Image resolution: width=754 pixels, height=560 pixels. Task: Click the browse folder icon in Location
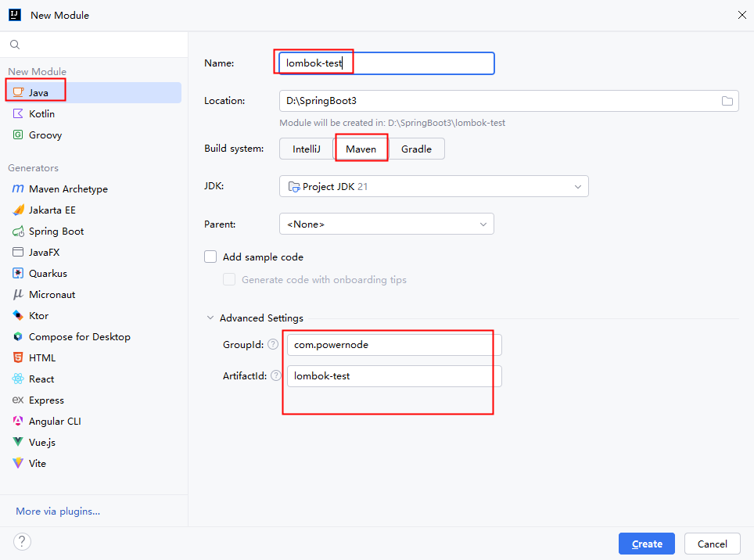coord(727,101)
